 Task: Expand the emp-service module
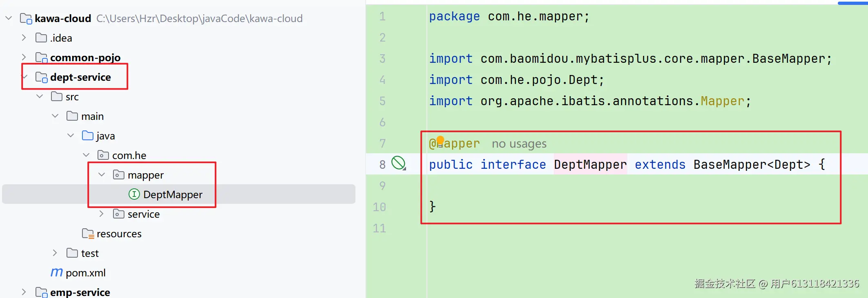pos(24,292)
